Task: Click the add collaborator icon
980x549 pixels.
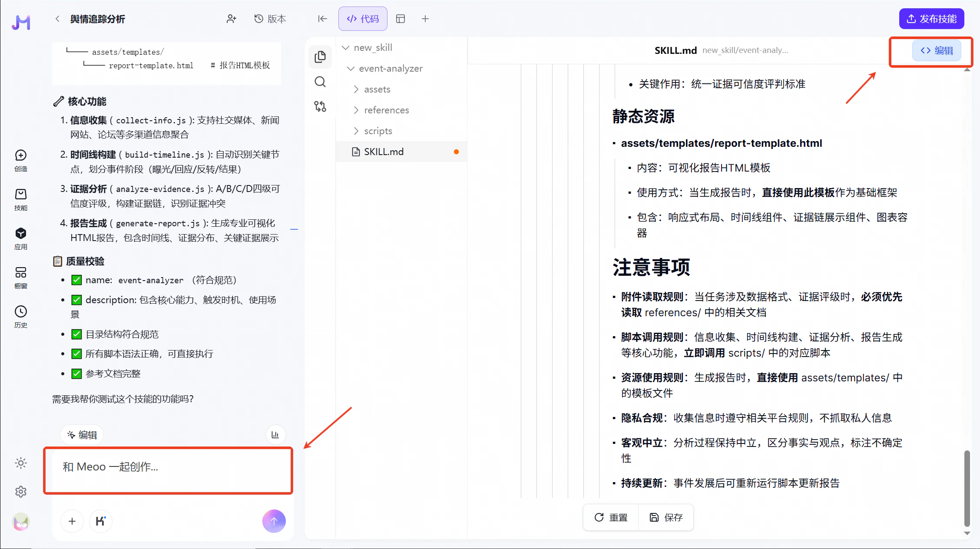Action: [x=231, y=19]
